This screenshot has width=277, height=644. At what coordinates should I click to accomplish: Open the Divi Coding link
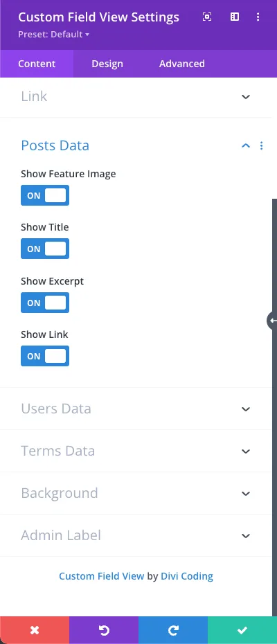(x=187, y=576)
